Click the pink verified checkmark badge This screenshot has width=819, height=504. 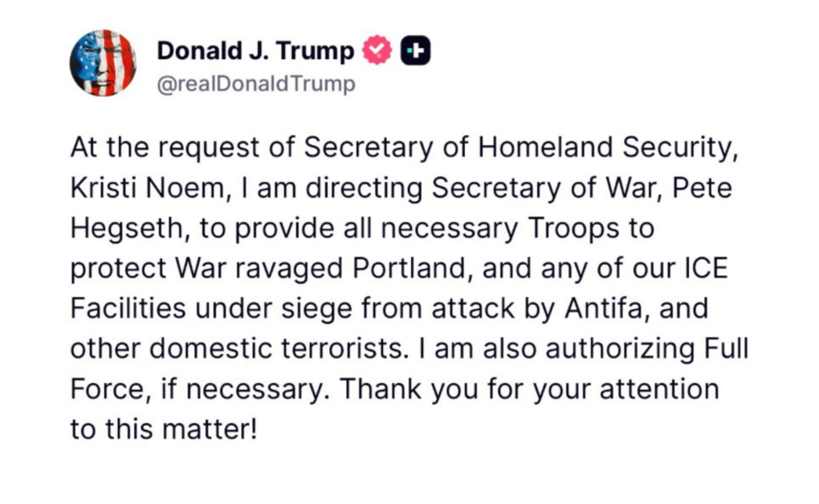pyautogui.click(x=377, y=51)
